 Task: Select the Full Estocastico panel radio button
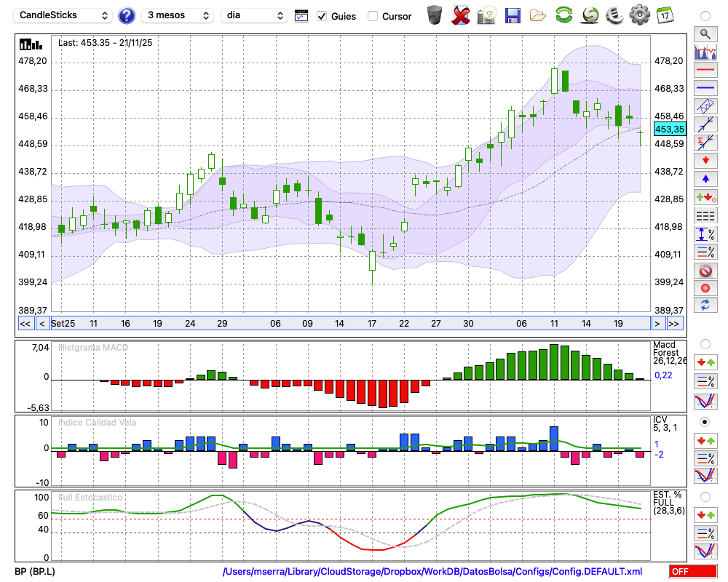pyautogui.click(x=705, y=496)
